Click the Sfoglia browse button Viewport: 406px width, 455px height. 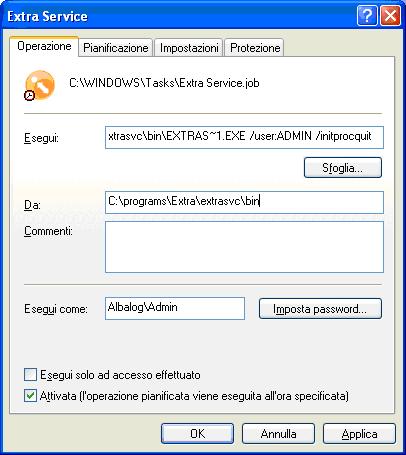[343, 167]
